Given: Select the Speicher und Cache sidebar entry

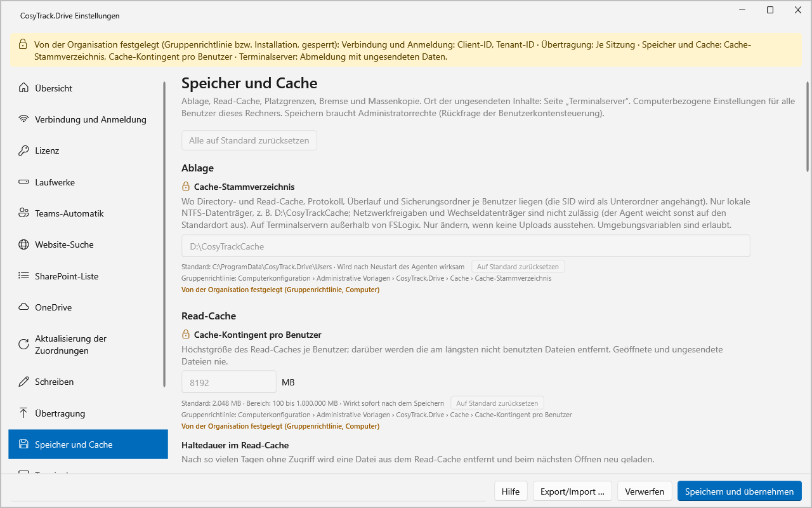Looking at the screenshot, I should click(88, 444).
